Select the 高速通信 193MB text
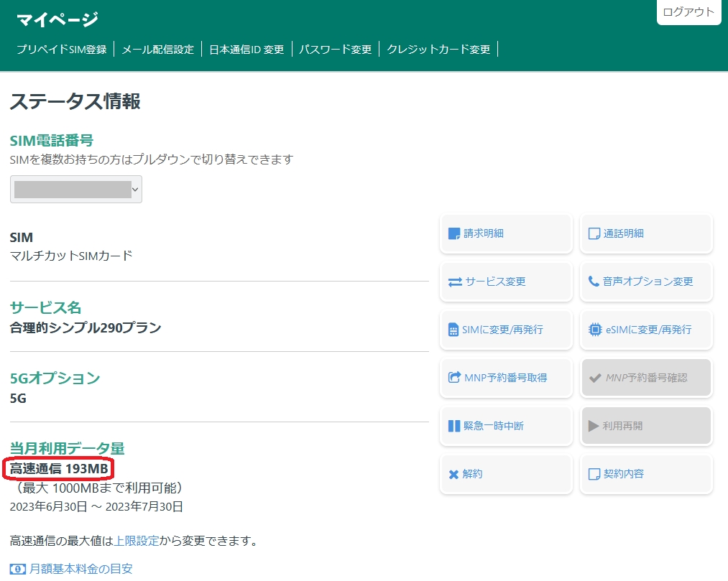Image resolution: width=728 pixels, height=581 pixels. click(x=59, y=469)
